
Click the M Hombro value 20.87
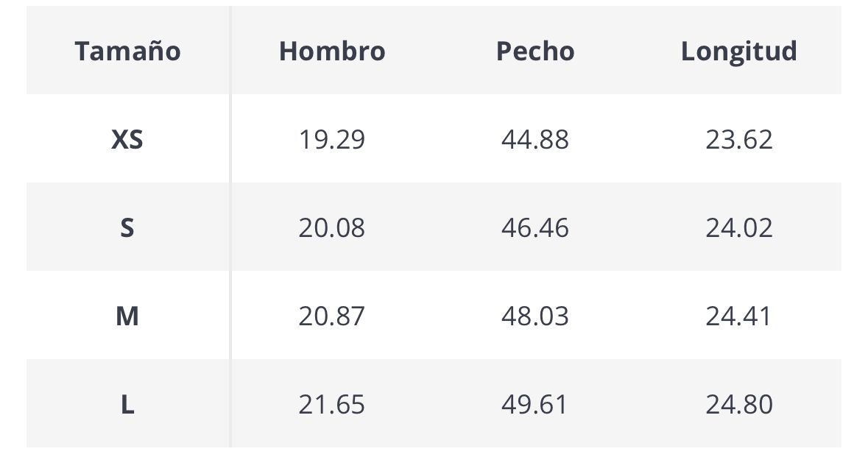[x=332, y=316]
